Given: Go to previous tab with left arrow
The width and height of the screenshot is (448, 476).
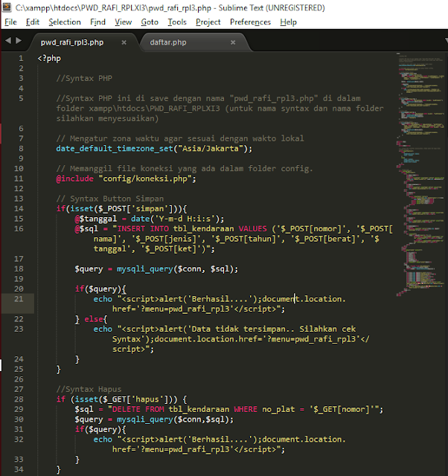Looking at the screenshot, I should click(8, 40).
